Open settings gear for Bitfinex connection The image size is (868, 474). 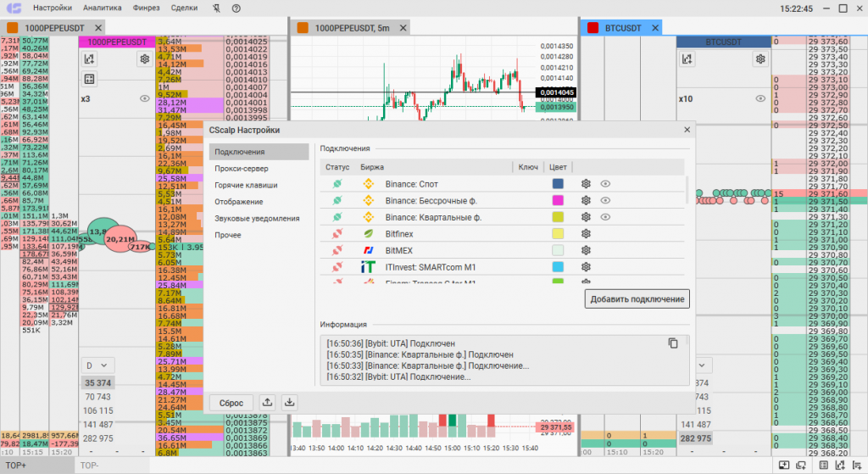click(586, 234)
